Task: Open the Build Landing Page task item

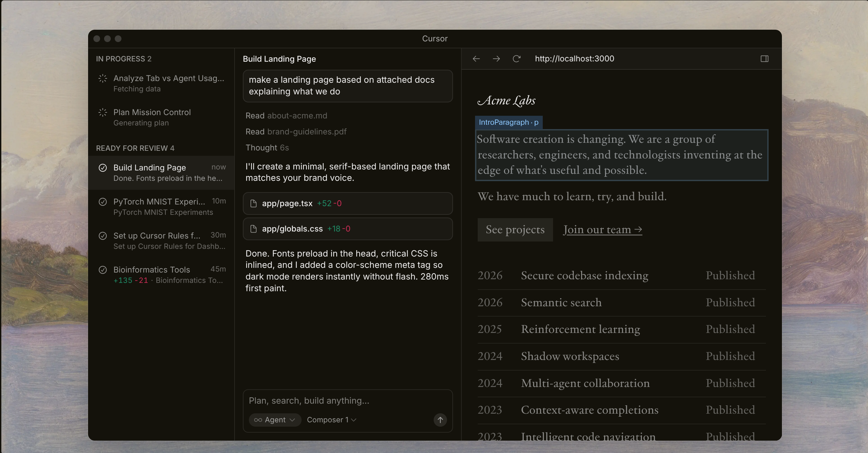Action: pyautogui.click(x=162, y=172)
